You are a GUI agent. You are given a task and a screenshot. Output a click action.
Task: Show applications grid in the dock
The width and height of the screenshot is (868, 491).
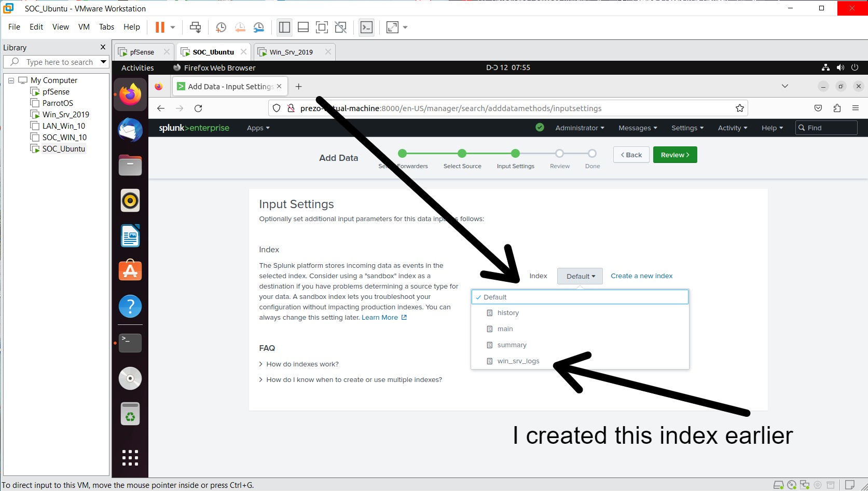(130, 458)
